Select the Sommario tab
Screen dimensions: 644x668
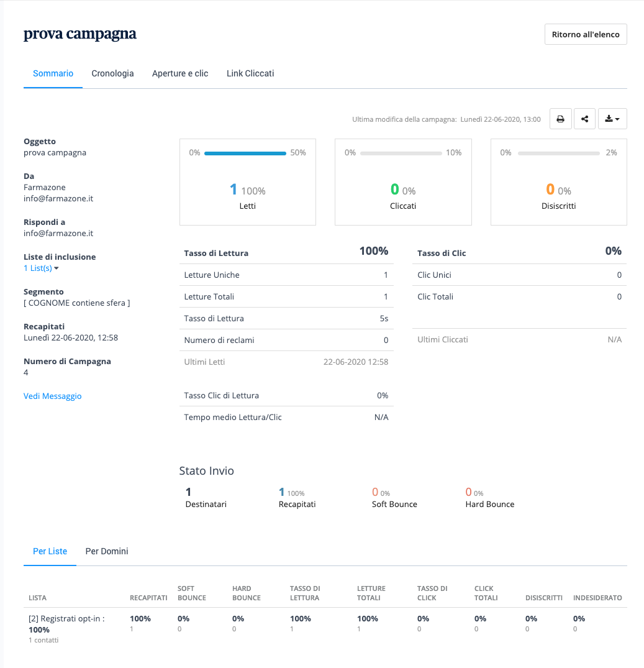point(53,73)
